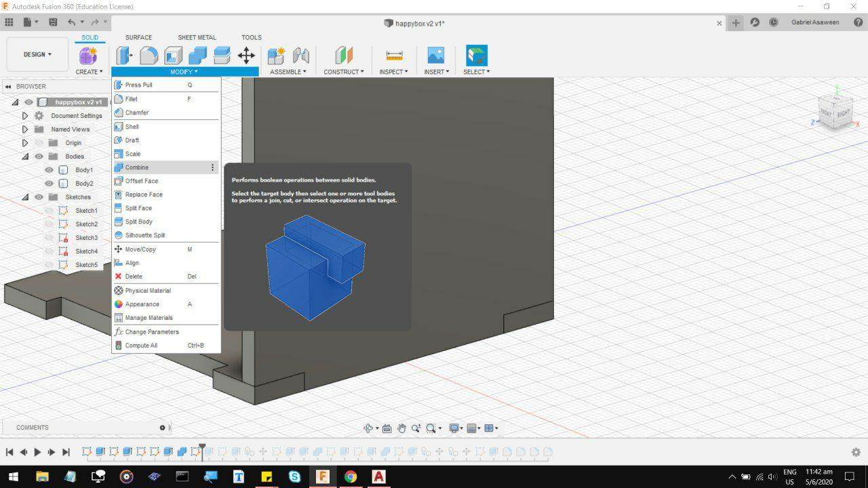Open Chrome from the Windows taskbar
The width and height of the screenshot is (868, 488).
click(x=351, y=476)
